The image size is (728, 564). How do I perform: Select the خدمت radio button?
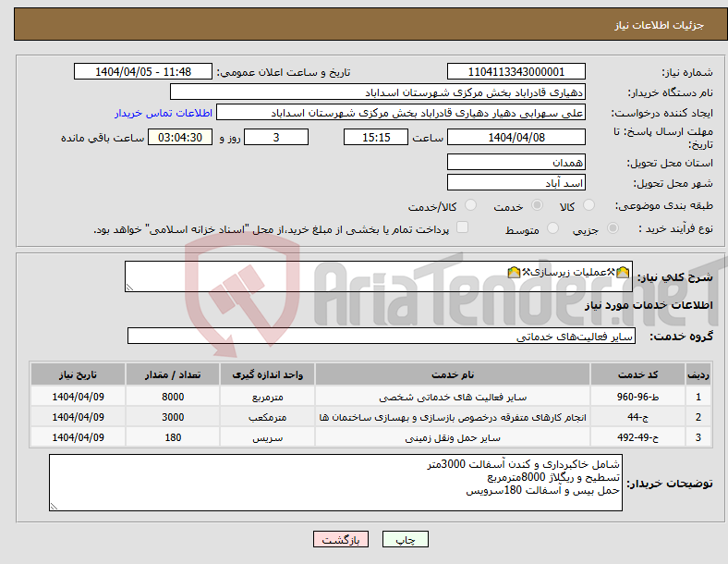(x=537, y=205)
